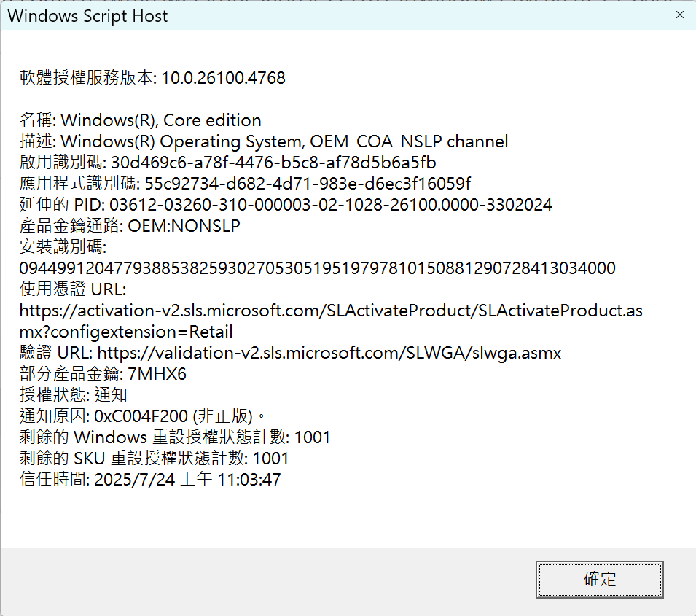The width and height of the screenshot is (696, 616).
Task: Click the 剩餘的 Windows 重設授權狀態計數 line
Action: click(x=175, y=437)
